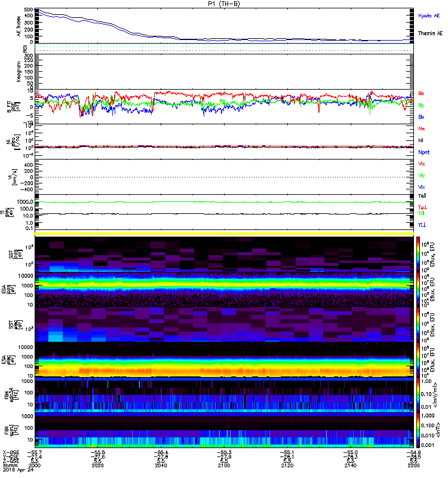Click the AE Index axis label
Viewport: 448px width, 478px height.
(x=19, y=26)
